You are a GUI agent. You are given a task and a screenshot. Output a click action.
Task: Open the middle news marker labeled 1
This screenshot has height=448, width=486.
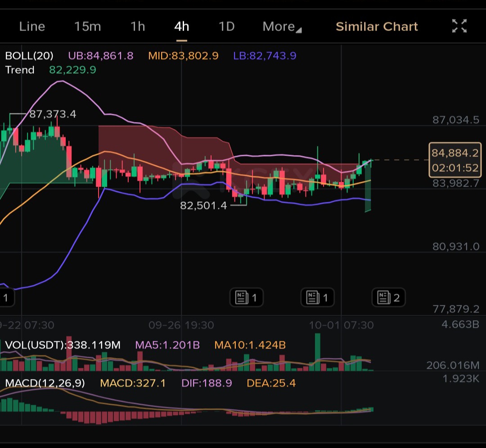pyautogui.click(x=318, y=297)
